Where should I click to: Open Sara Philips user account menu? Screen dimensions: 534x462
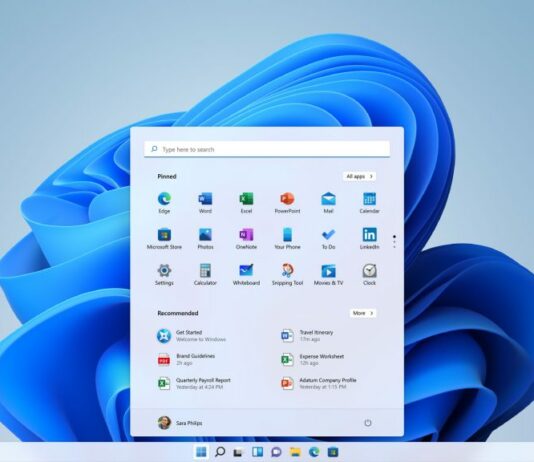[180, 423]
